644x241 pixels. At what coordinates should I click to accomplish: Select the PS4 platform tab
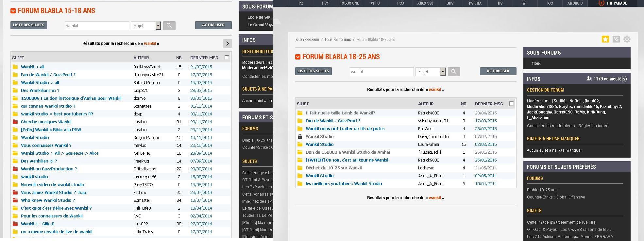[325, 3]
